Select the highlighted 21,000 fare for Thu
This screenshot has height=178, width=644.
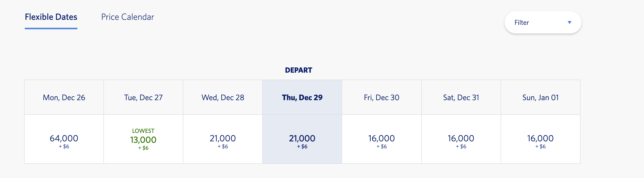(302, 139)
